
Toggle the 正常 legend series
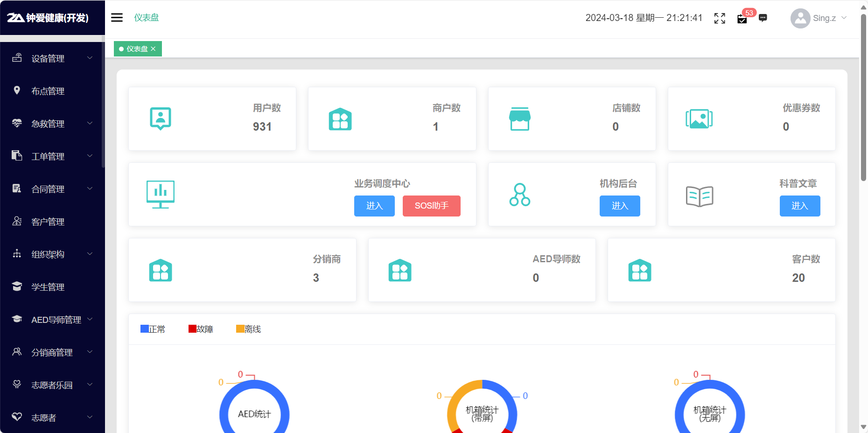point(153,329)
